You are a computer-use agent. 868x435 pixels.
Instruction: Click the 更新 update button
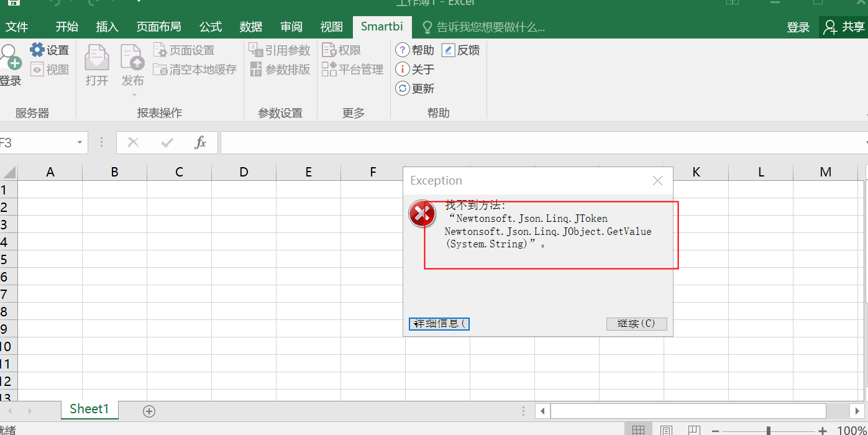click(414, 89)
